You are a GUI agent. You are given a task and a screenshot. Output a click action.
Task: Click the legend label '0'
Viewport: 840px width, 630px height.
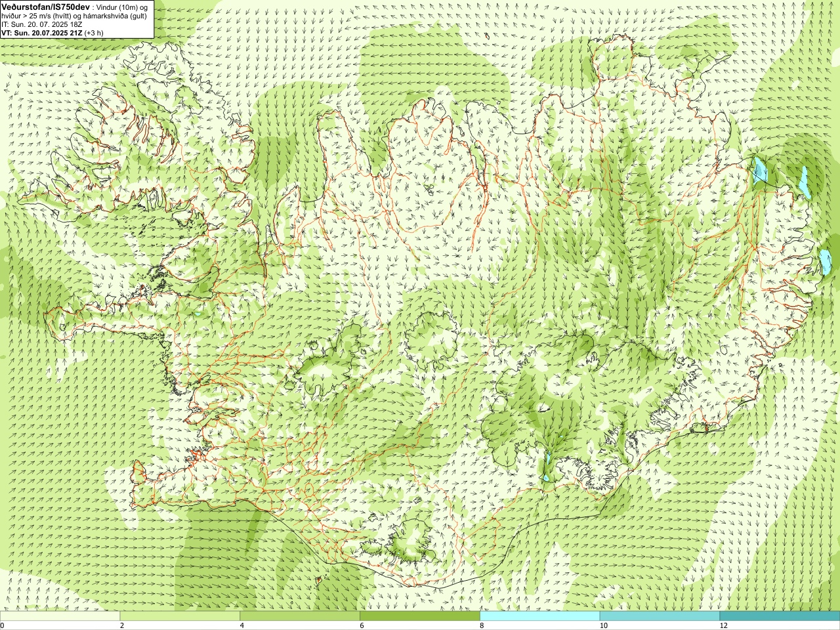point(3,625)
